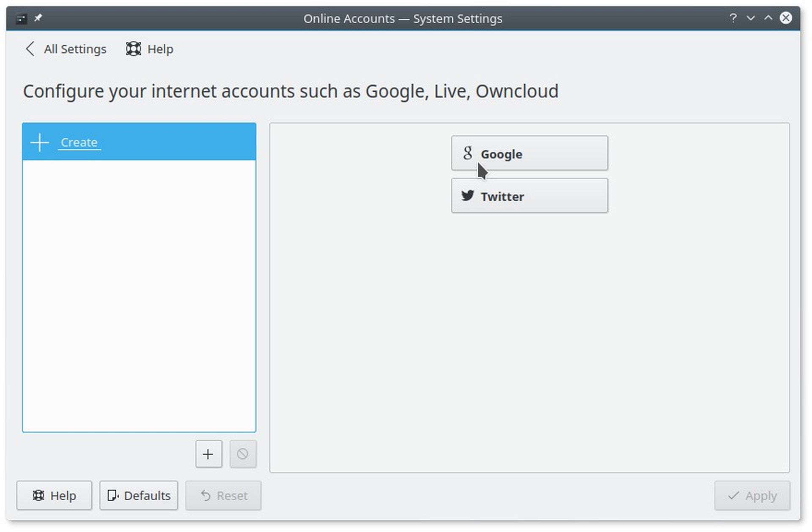The width and height of the screenshot is (812, 532).
Task: Click the Google g icon
Action: coord(467,153)
